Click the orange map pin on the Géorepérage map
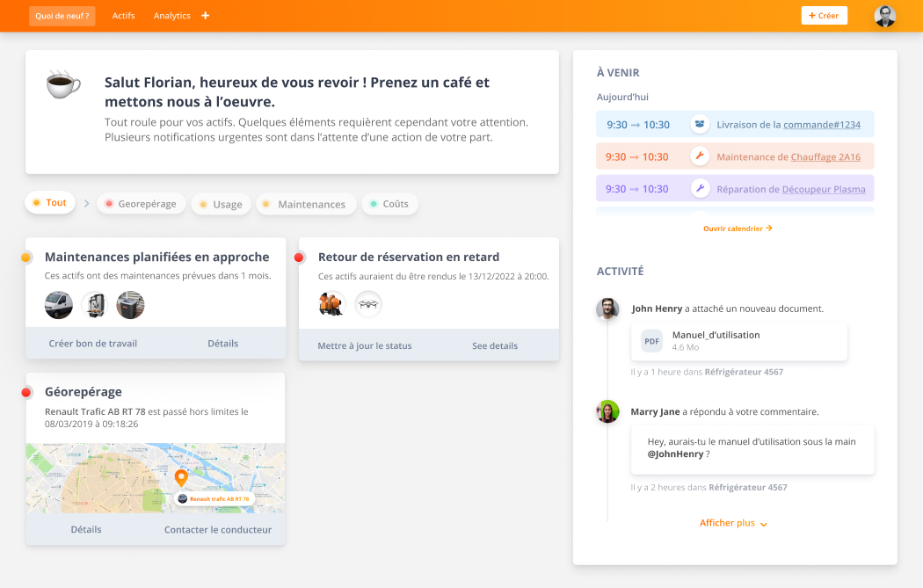Screen dimensions: 923x588 pos(181,478)
